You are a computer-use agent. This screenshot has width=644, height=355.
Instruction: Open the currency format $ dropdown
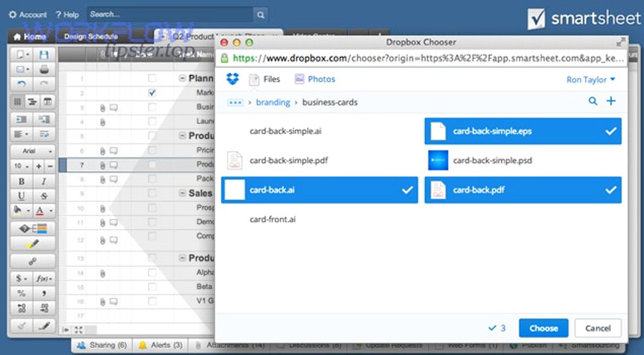point(21,278)
